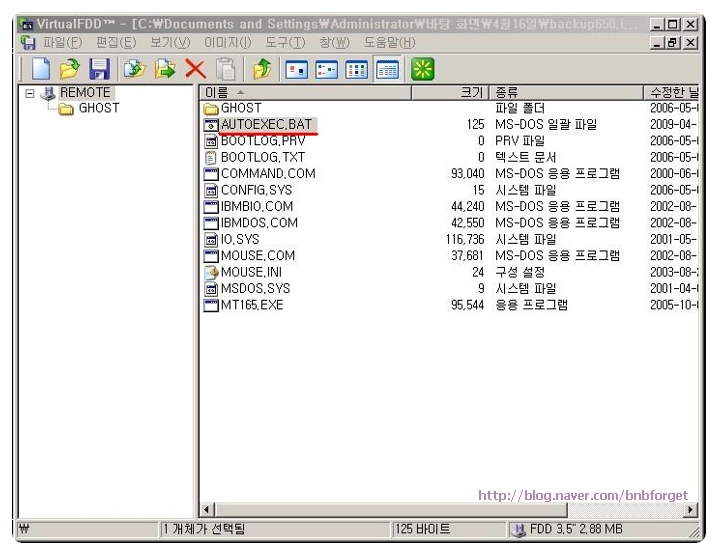This screenshot has height=555, width=718.
Task: Select the IBMDOS.COM file name
Action: point(259,223)
